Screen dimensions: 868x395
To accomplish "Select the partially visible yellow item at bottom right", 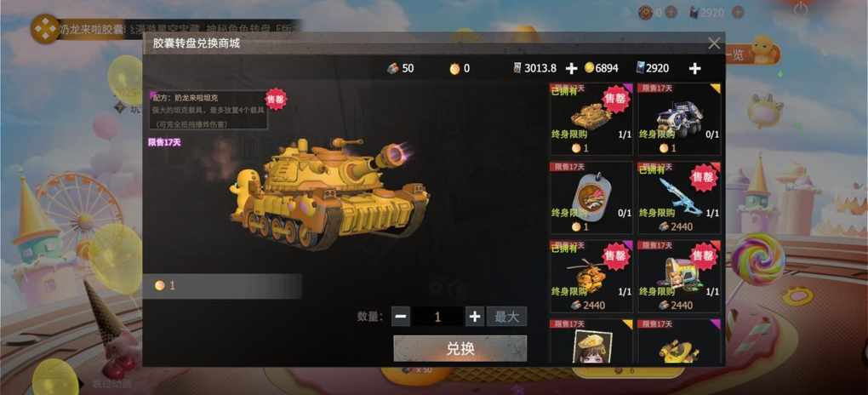I will [679, 341].
